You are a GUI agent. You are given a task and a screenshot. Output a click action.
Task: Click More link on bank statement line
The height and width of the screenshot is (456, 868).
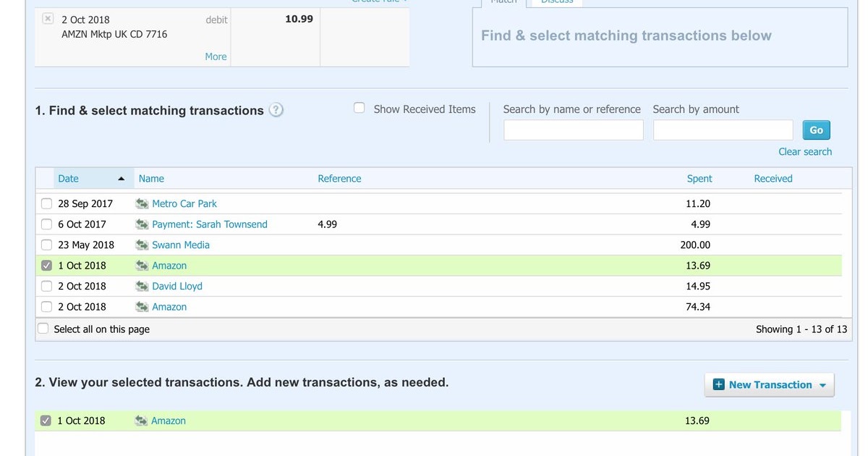click(216, 56)
